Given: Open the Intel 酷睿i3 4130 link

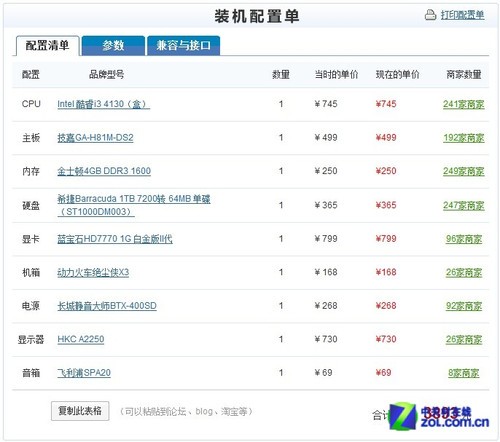Looking at the screenshot, I should click(103, 104).
